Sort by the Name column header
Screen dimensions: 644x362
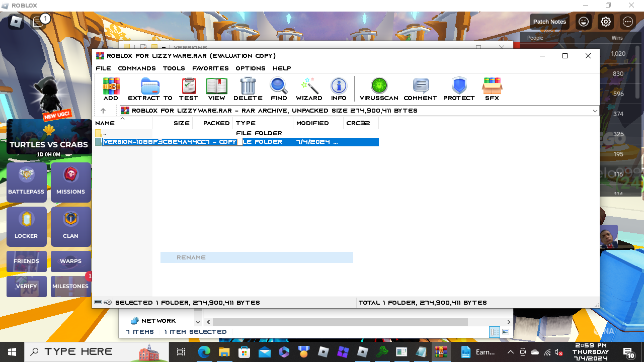pos(123,123)
